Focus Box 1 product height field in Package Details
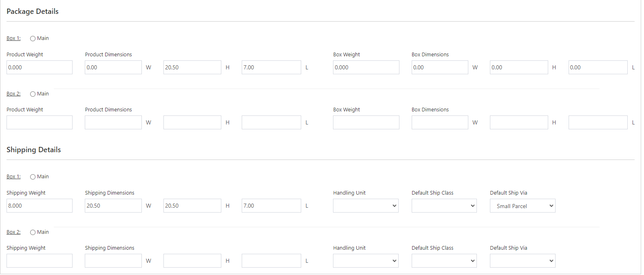Image resolution: width=644 pixels, height=275 pixels. (x=192, y=68)
